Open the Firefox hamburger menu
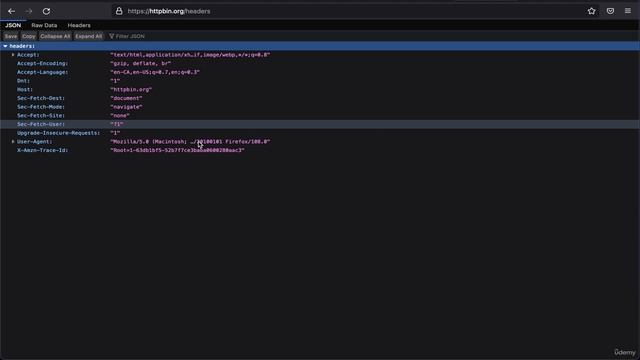The height and width of the screenshot is (360, 640). click(628, 11)
